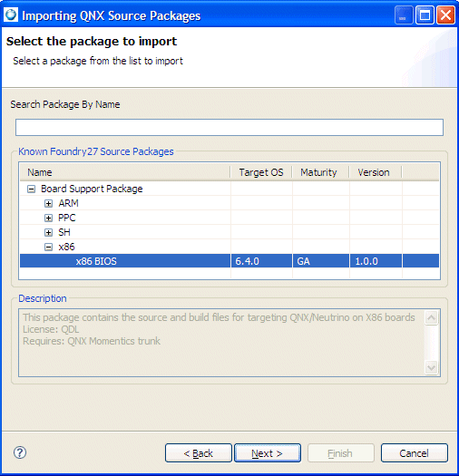Sort by the Version column header
This screenshot has width=459, height=476.
(x=376, y=172)
